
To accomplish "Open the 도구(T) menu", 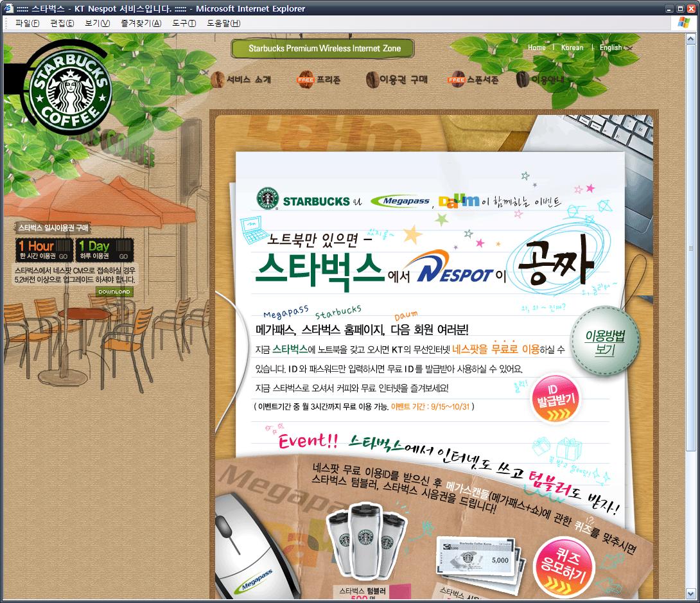I will point(184,23).
